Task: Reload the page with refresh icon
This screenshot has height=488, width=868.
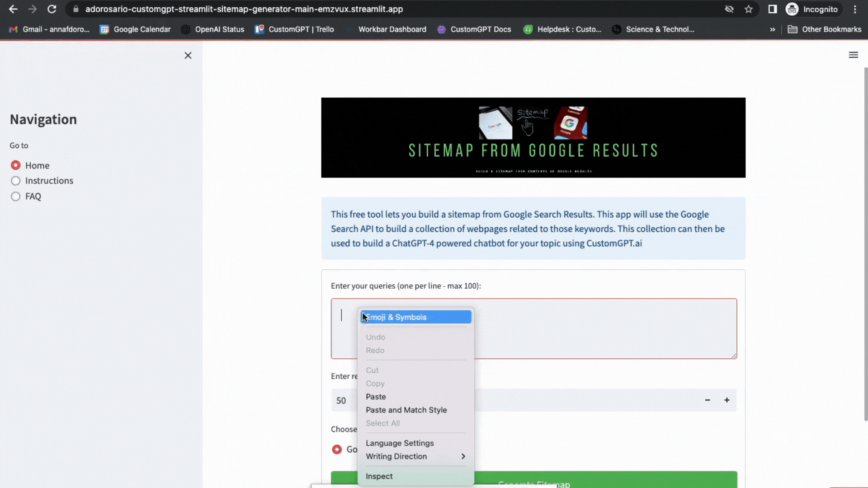Action: (x=52, y=9)
